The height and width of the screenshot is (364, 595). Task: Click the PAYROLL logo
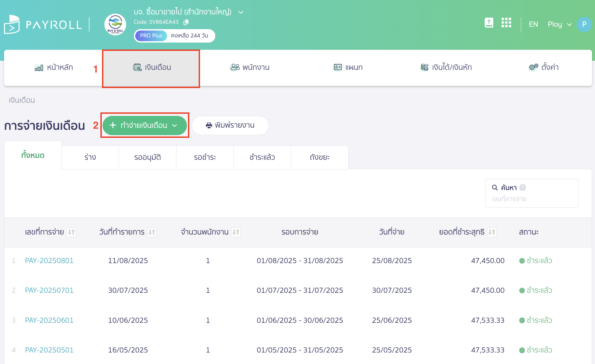[x=43, y=25]
